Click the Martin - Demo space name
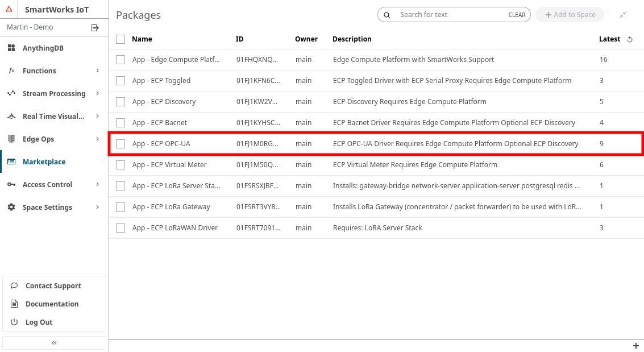Viewport: 644px width, 352px height. [x=30, y=27]
